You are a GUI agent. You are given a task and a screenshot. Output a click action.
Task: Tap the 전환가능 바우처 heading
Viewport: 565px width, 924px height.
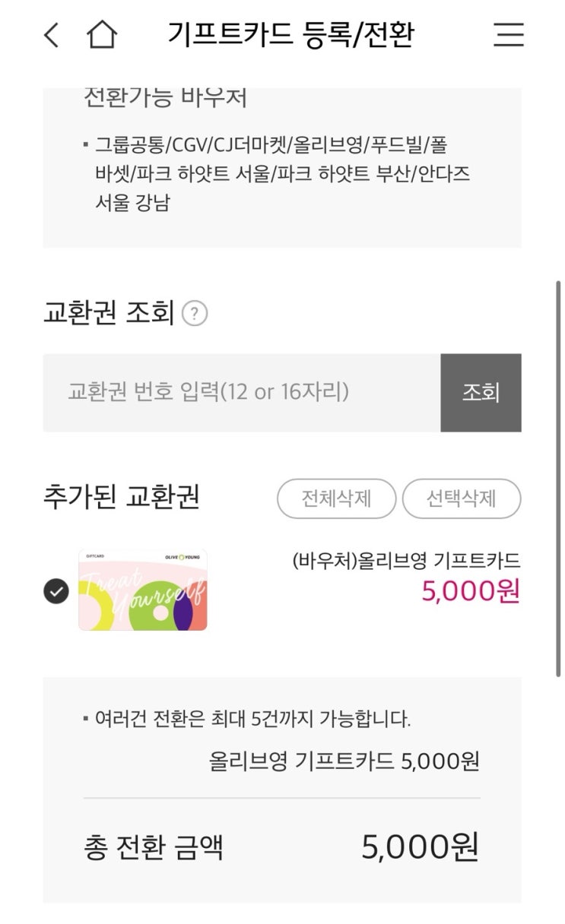tap(166, 97)
